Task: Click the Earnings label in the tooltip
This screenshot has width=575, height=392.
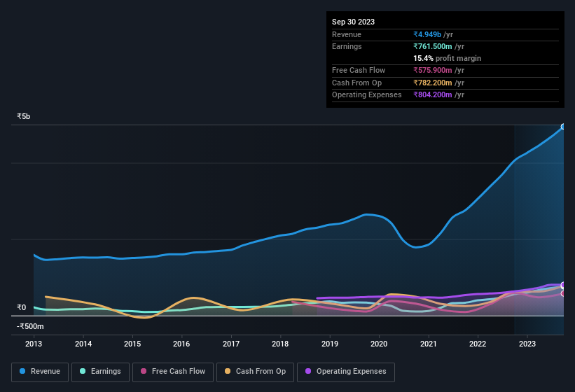Action: click(x=347, y=46)
